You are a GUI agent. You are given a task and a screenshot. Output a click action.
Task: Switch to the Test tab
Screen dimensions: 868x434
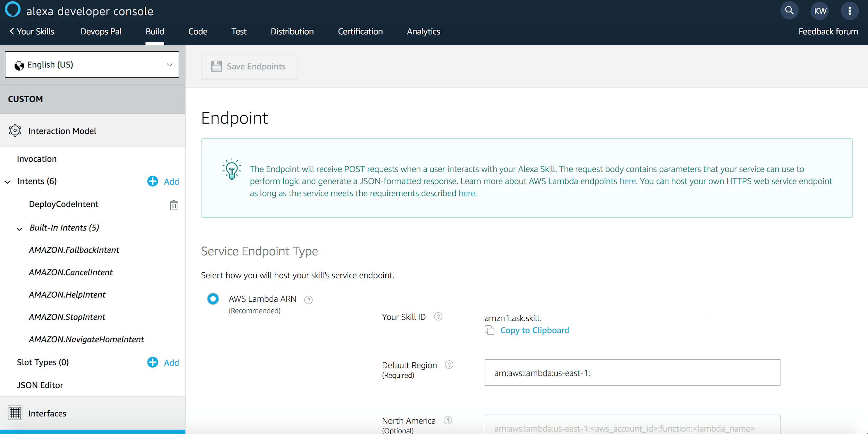[239, 31]
